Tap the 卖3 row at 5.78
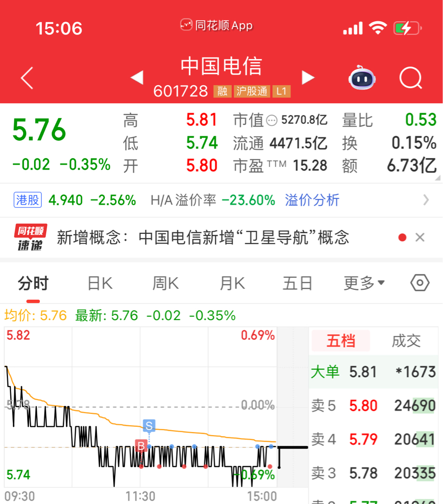The image size is (443, 504). [373, 473]
